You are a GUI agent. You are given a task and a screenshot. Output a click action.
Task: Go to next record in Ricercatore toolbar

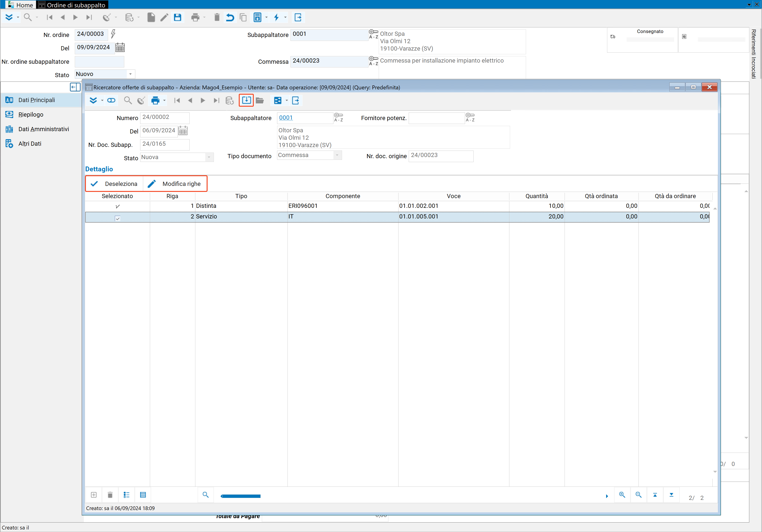pos(203,100)
